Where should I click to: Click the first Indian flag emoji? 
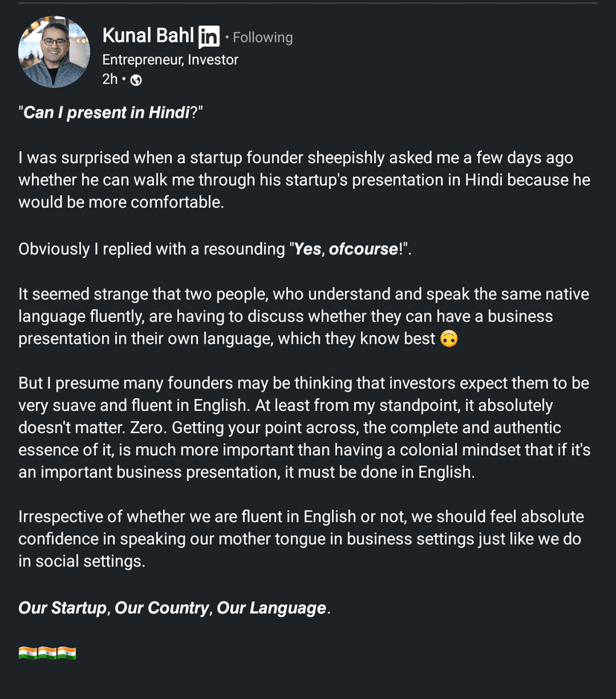coord(28,654)
